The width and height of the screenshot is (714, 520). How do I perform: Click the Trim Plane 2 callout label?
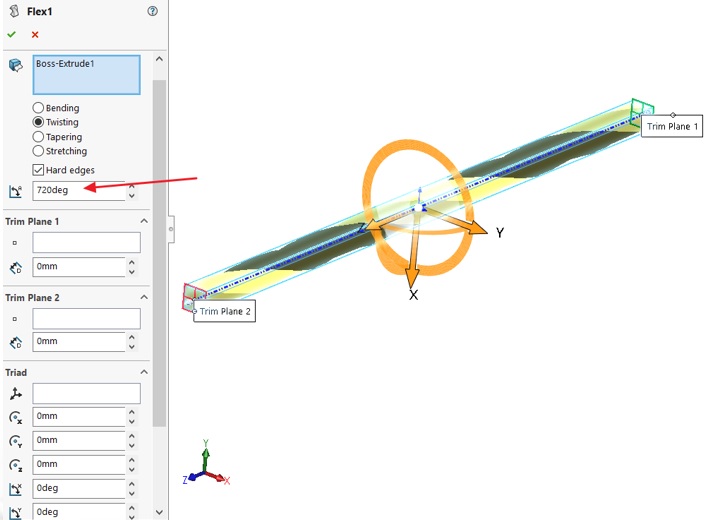(225, 311)
